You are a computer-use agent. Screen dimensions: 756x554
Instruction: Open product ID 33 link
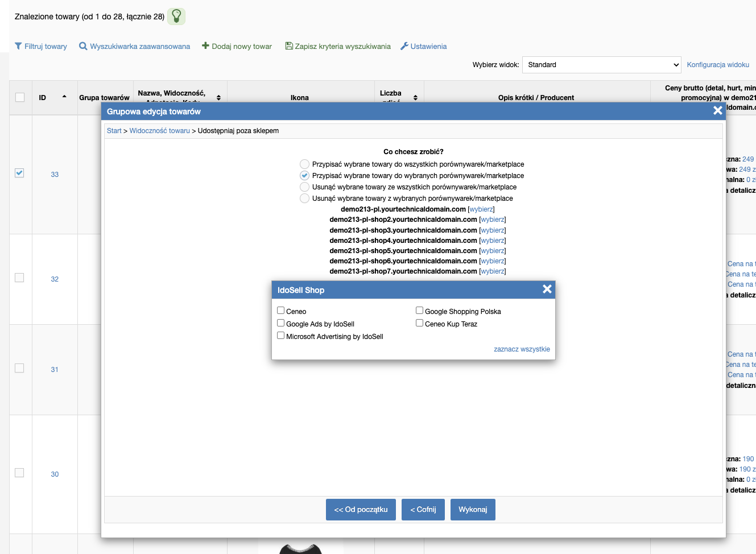click(55, 175)
